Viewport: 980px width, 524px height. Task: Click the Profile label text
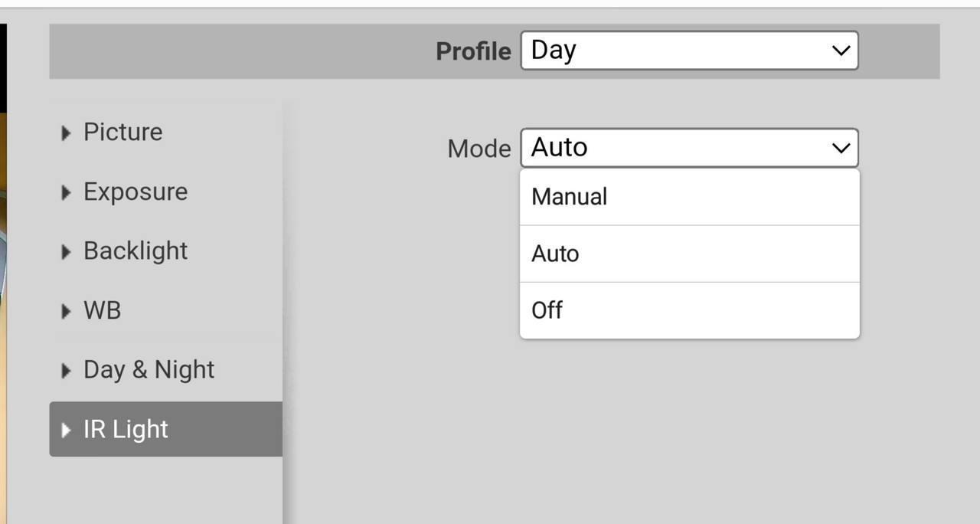473,51
